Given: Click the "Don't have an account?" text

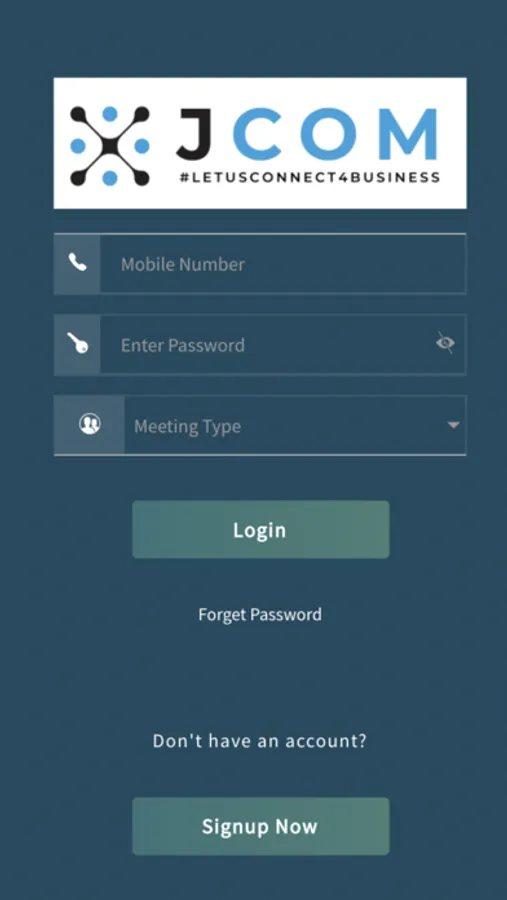Looking at the screenshot, I should click(x=260, y=740).
